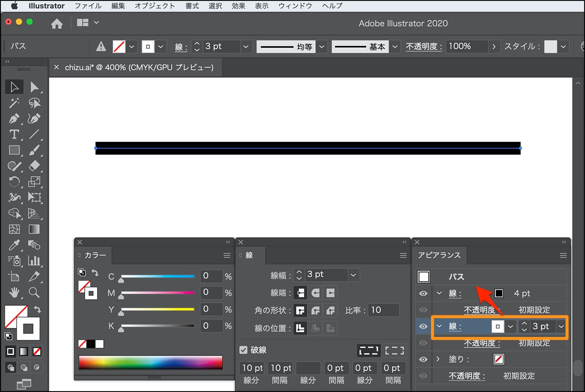Viewport: 585px width, 392px height.
Task: Select the Scale tool
Action: click(34, 181)
